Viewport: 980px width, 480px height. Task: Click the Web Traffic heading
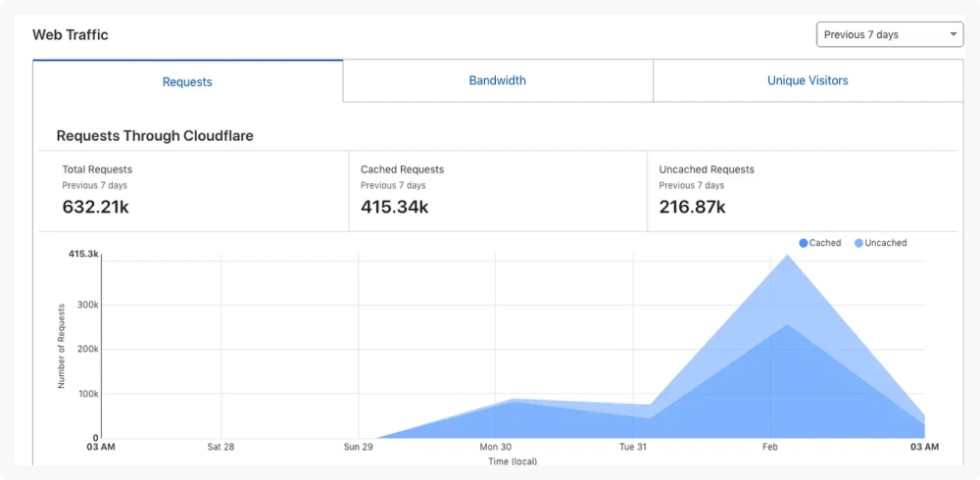coord(71,35)
